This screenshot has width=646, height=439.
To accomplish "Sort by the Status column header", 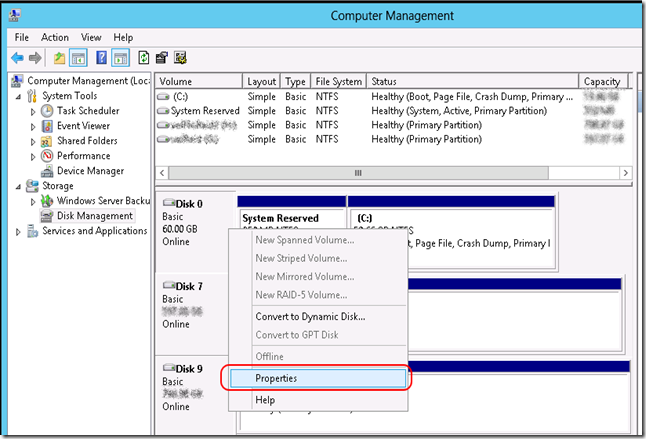I will coord(473,81).
